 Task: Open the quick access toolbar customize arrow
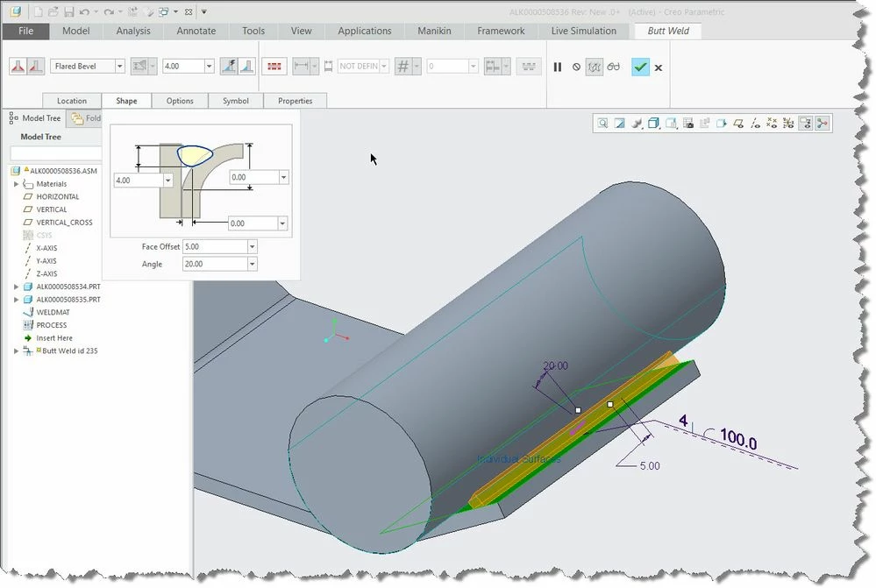(x=204, y=11)
